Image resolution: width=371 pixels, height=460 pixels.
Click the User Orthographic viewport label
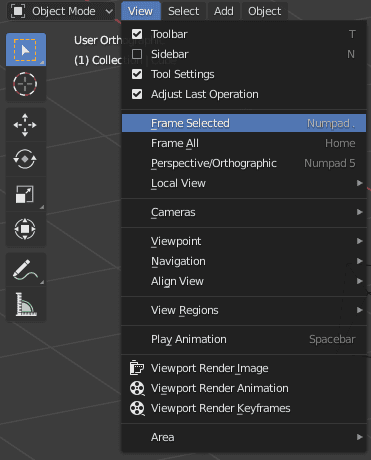pyautogui.click(x=98, y=40)
